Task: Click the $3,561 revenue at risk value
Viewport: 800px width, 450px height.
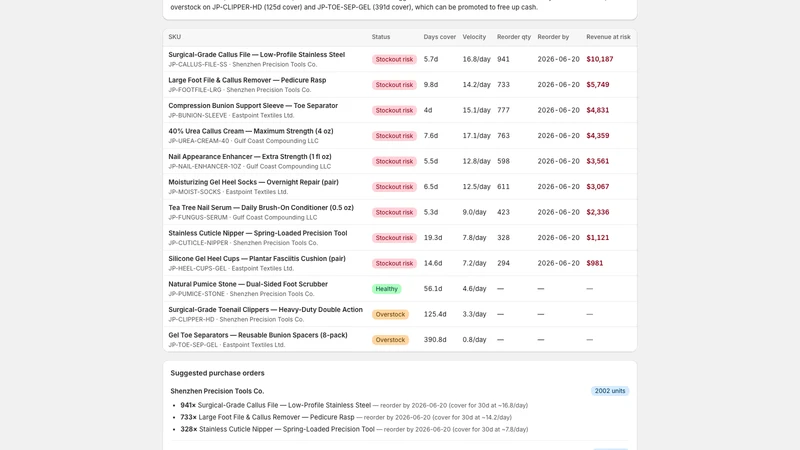Action: coord(598,161)
